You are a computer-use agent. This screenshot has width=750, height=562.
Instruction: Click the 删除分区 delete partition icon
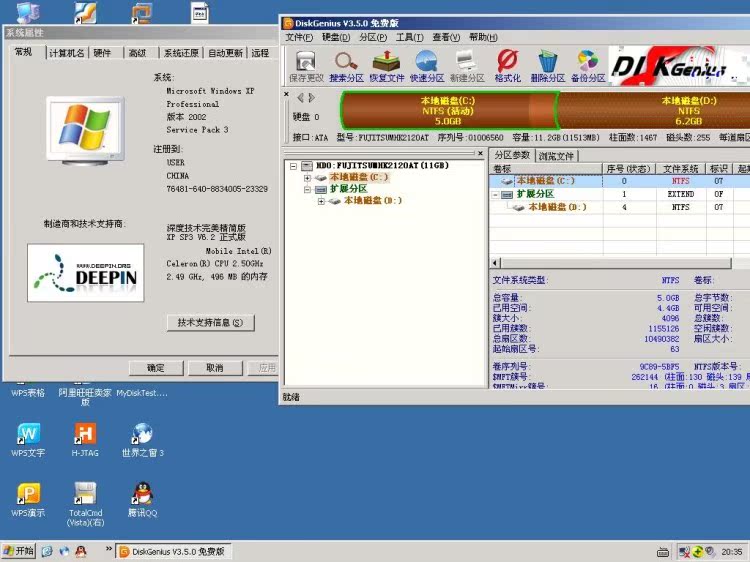pyautogui.click(x=548, y=66)
